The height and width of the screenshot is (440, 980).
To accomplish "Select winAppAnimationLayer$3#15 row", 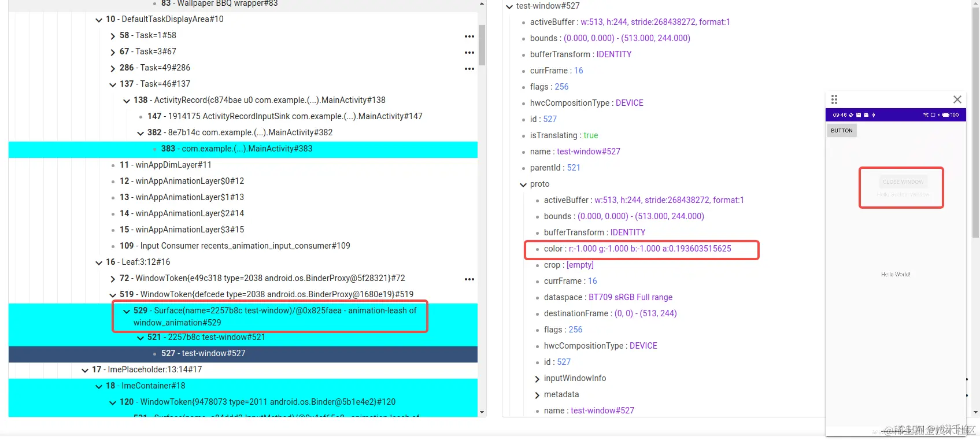I will pos(243,230).
